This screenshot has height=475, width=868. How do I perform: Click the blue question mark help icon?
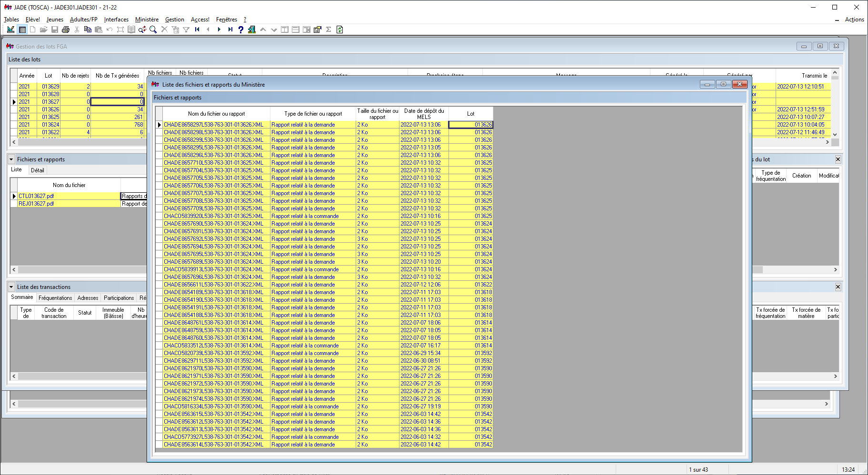[241, 30]
